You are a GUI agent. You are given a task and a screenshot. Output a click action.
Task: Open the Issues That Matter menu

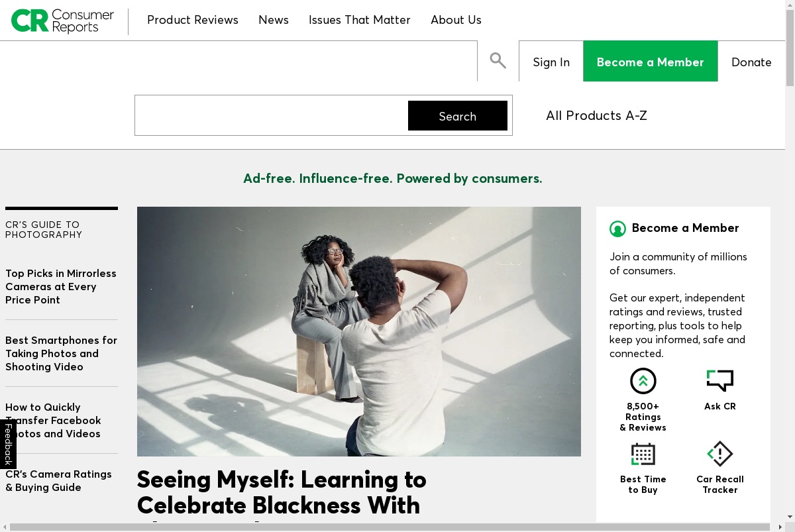360,20
